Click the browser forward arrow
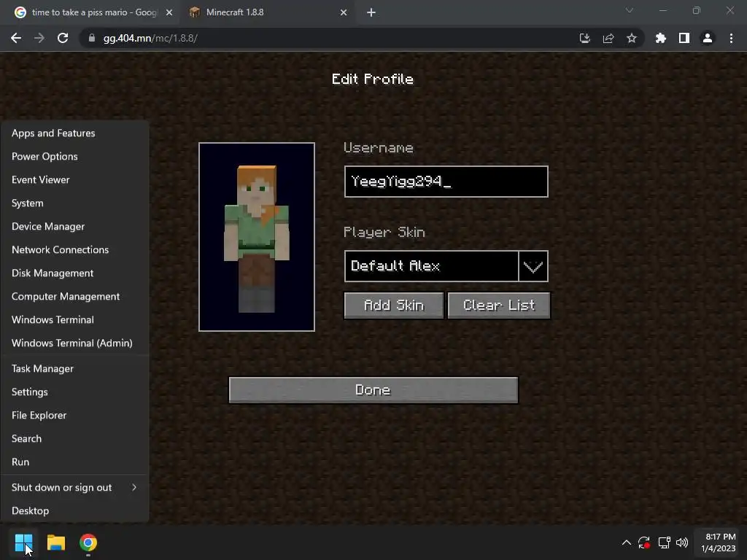 pos(39,38)
